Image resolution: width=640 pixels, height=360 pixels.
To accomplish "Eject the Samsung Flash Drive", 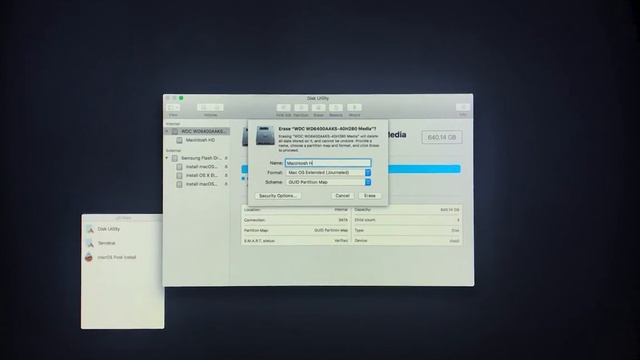I will coord(226,158).
